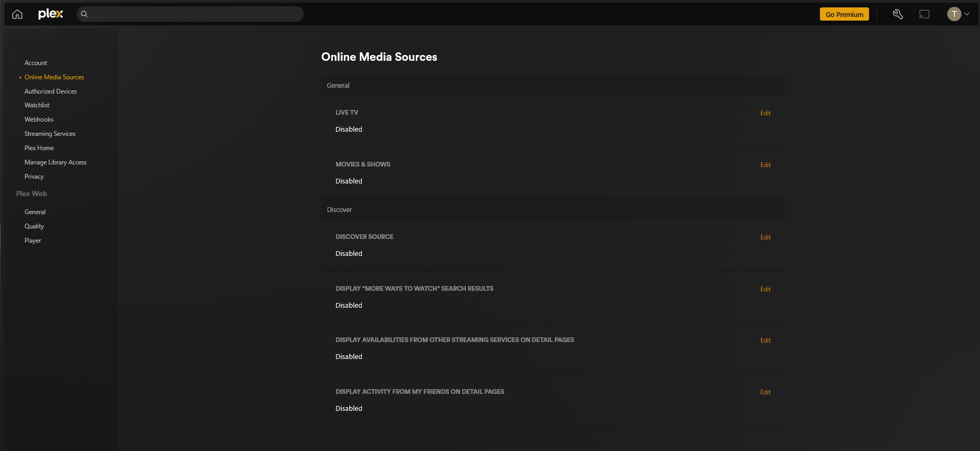Click the Cast screen icon
The height and width of the screenshot is (451, 980).
[x=924, y=14]
